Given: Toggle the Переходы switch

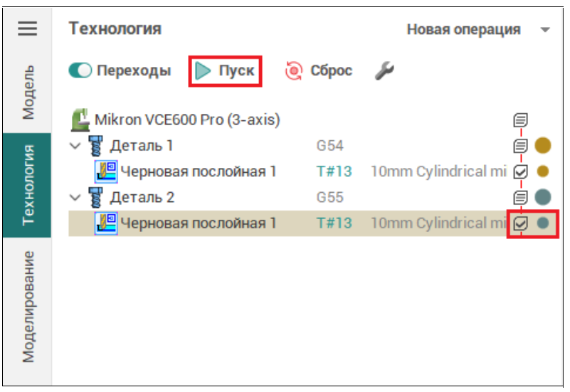Looking at the screenshot, I should 80,71.
